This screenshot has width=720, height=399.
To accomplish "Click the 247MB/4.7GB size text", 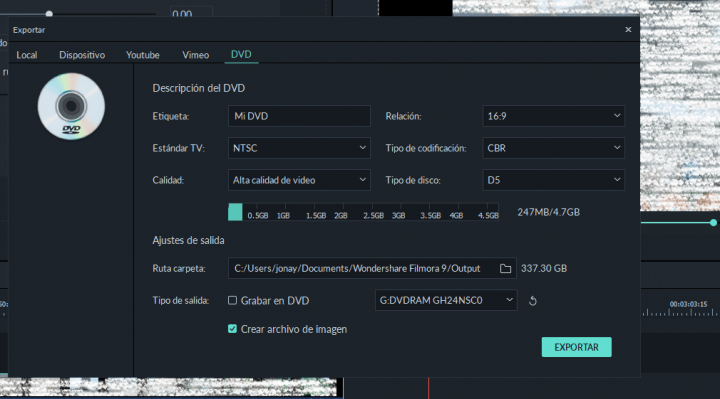I will tap(548, 212).
